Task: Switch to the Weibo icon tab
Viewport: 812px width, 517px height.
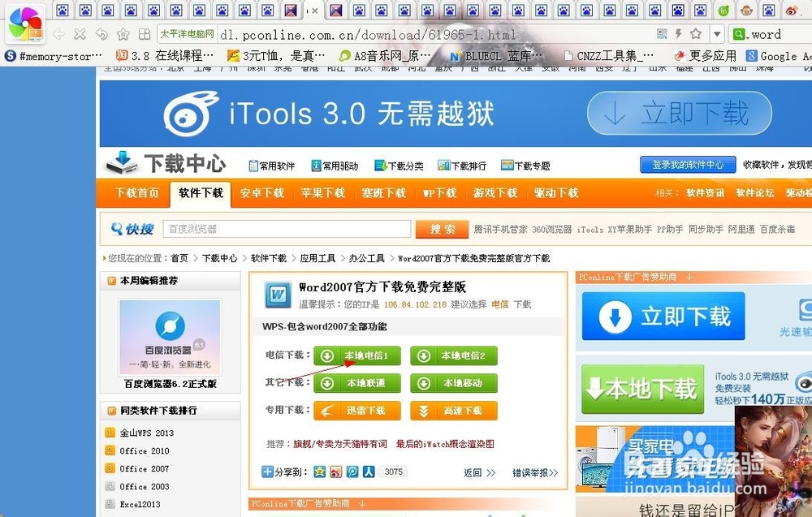Action: (792, 10)
